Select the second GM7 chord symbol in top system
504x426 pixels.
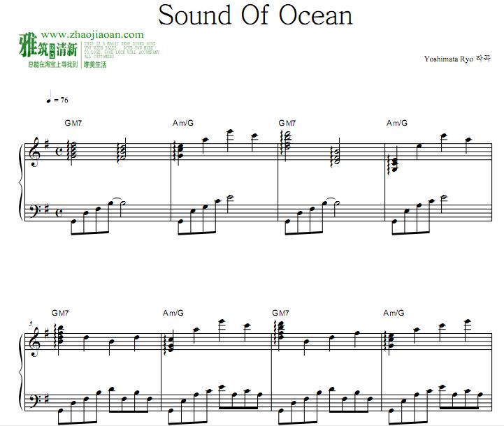(288, 123)
